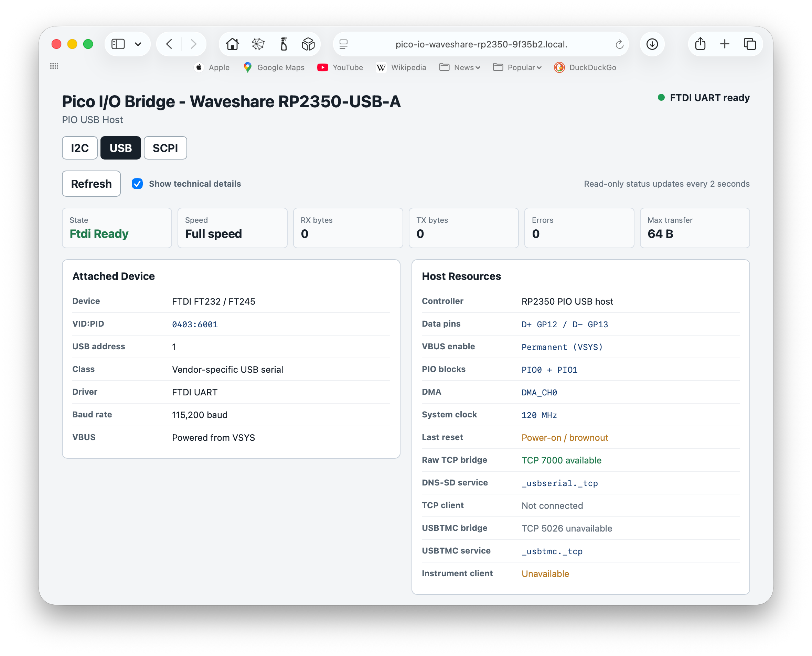Click Vendor-specific USB serial class text
This screenshot has height=656, width=812.
click(228, 370)
